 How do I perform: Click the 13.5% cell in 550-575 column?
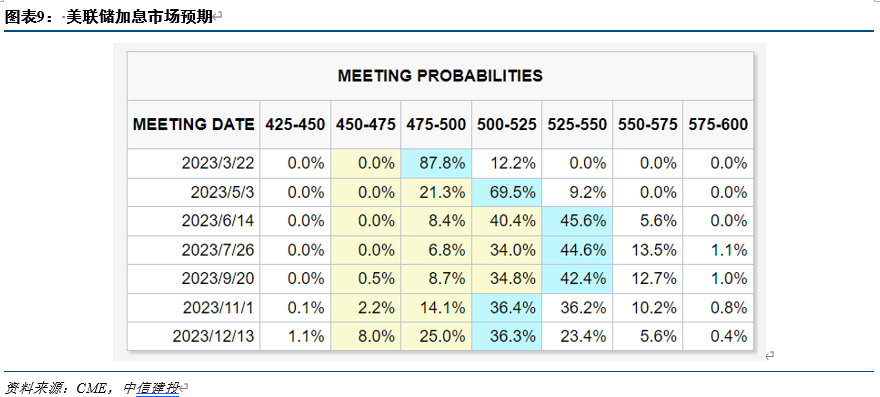648,250
